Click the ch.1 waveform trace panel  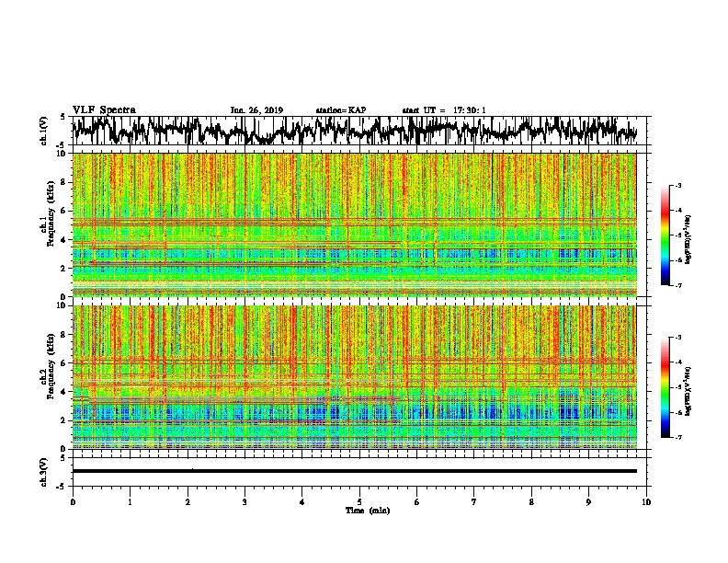pyautogui.click(x=359, y=131)
